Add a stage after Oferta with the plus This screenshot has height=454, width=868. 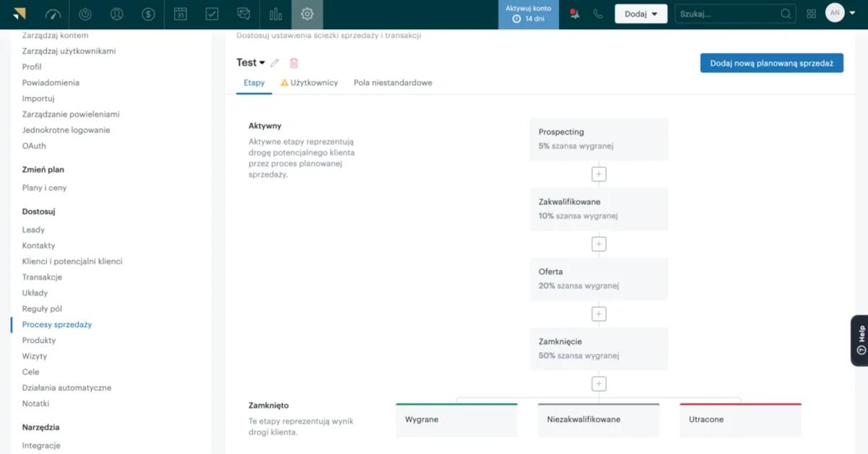(599, 314)
